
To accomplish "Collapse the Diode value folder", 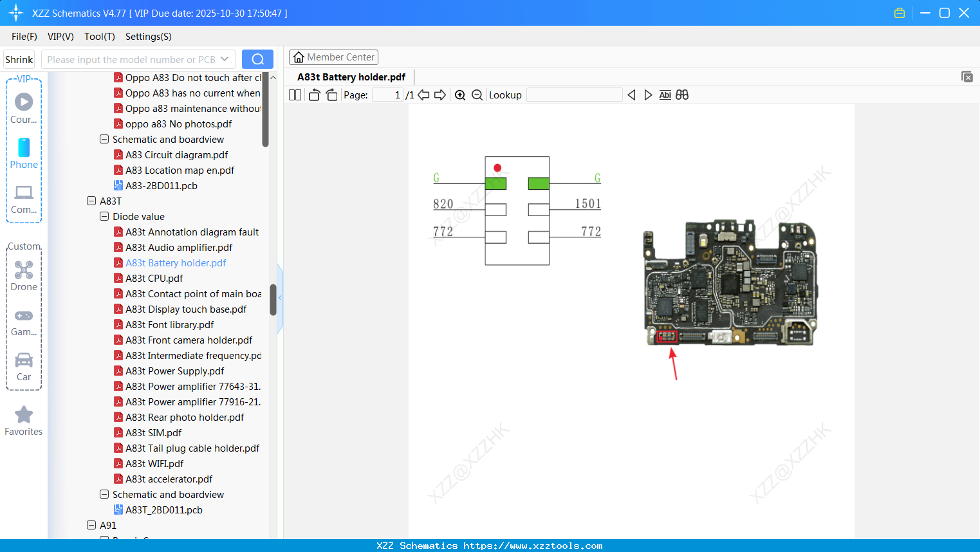I will (x=104, y=216).
